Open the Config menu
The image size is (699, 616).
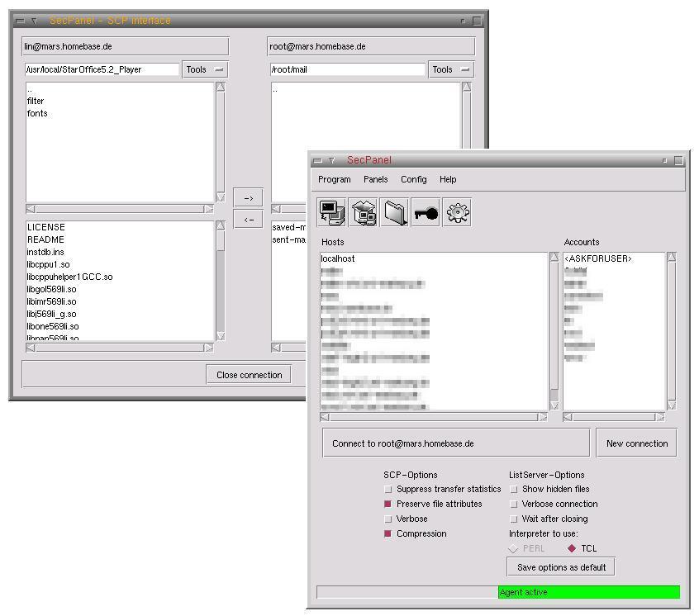[413, 180]
